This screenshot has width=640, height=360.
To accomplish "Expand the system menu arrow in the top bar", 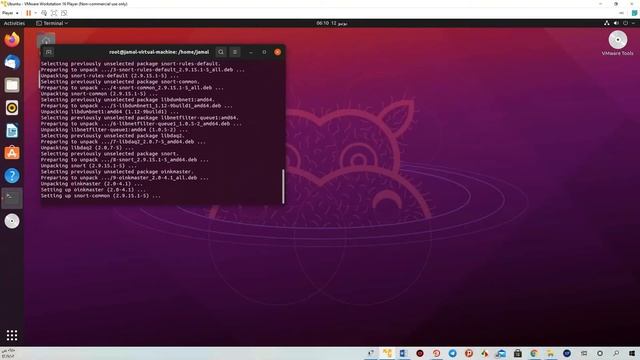I will point(633,23).
